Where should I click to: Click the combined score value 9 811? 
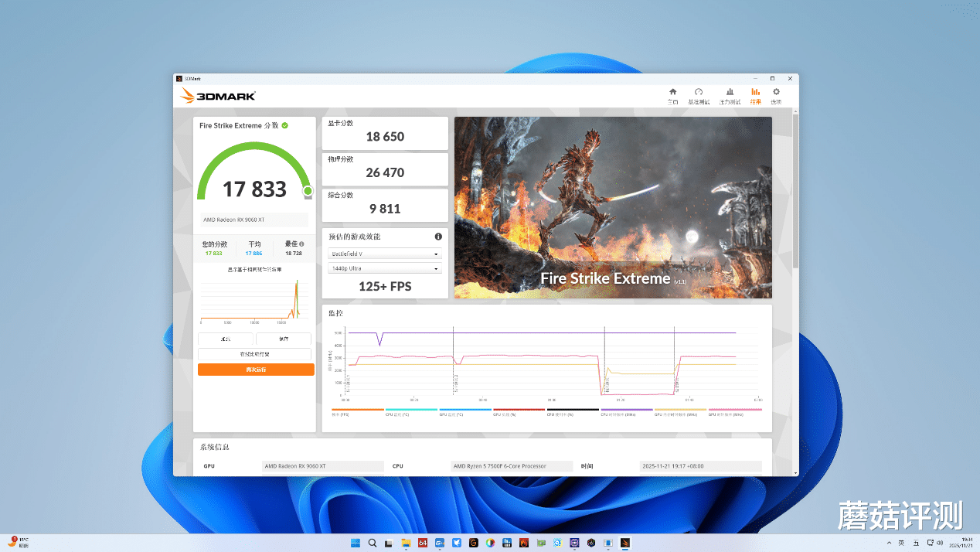coord(385,209)
